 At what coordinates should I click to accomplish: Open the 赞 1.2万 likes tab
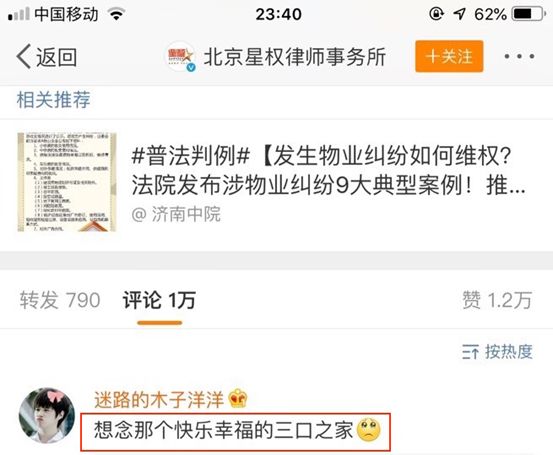pyautogui.click(x=497, y=301)
